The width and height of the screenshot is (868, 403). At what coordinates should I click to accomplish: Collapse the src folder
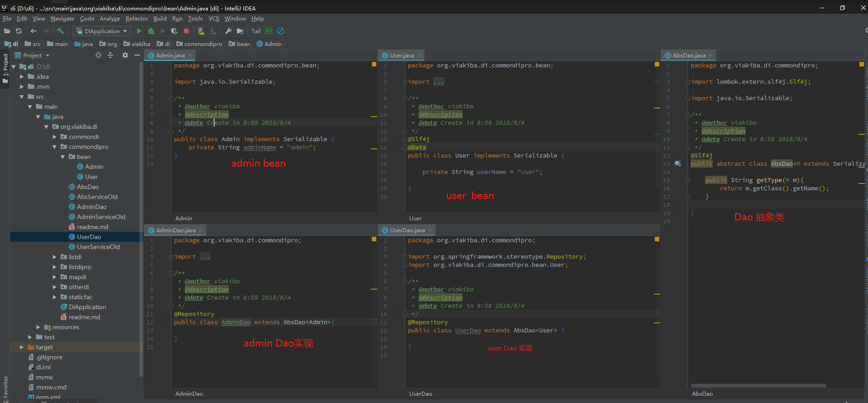[22, 97]
